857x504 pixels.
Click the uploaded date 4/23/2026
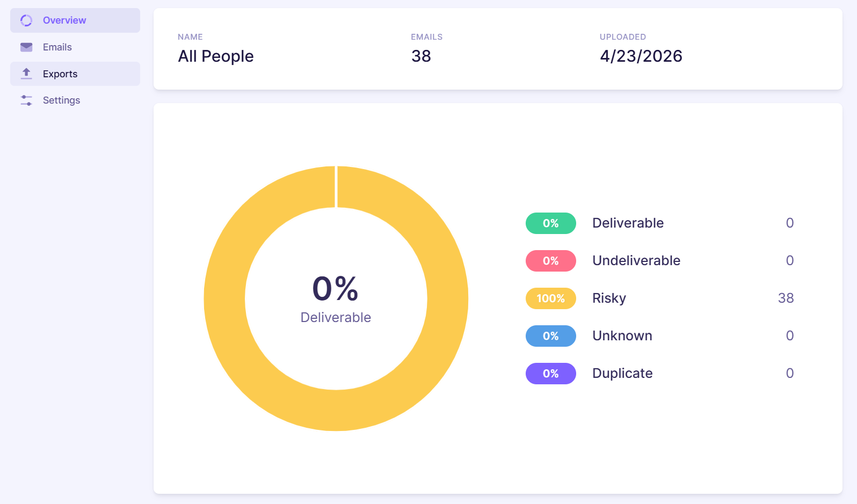point(641,56)
